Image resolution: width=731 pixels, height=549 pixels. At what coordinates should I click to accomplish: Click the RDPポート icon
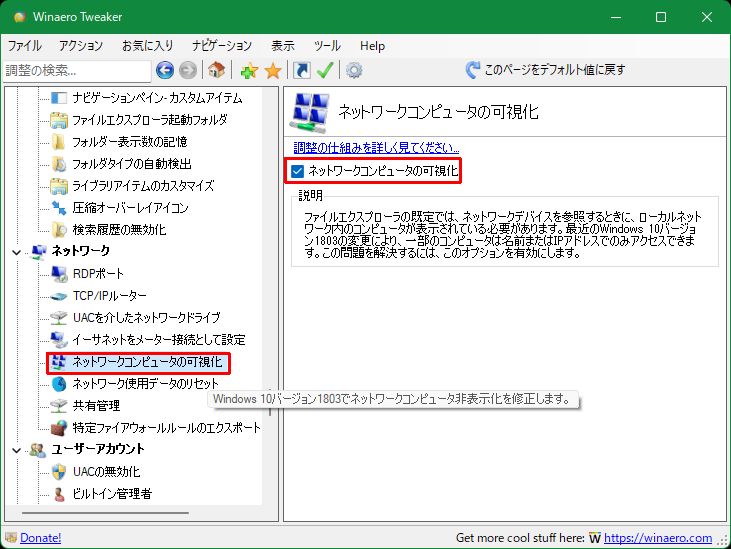(x=59, y=274)
